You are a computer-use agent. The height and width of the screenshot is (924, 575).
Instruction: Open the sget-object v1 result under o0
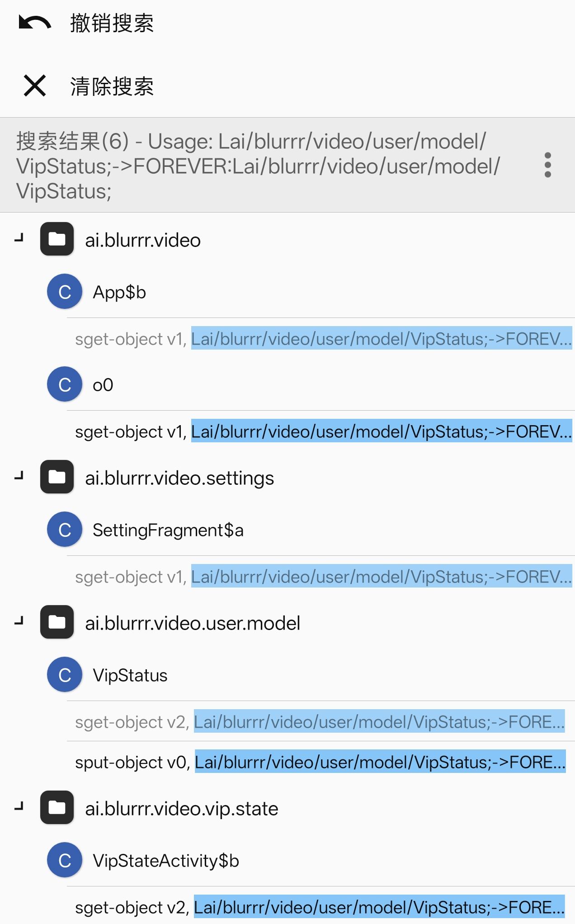tap(320, 431)
